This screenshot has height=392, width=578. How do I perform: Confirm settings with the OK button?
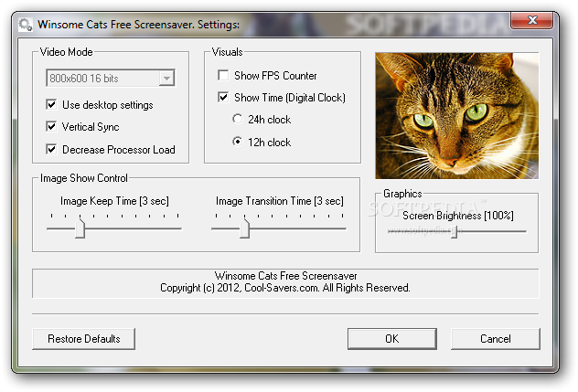[x=392, y=339]
